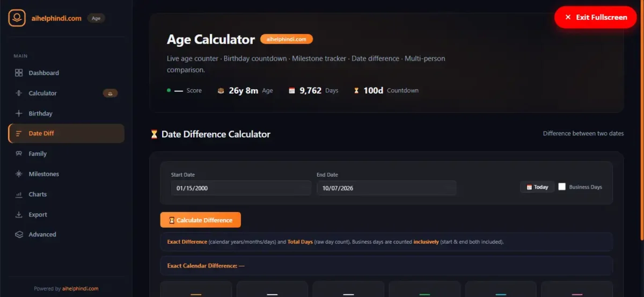Click the Score label in header stats
The height and width of the screenshot is (297, 644).
[x=194, y=91]
